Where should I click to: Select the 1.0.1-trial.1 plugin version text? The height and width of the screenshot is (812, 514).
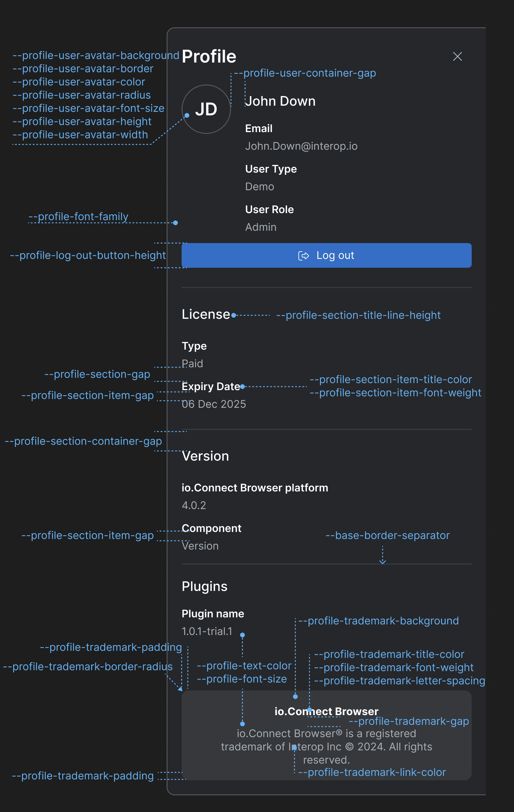pos(207,631)
